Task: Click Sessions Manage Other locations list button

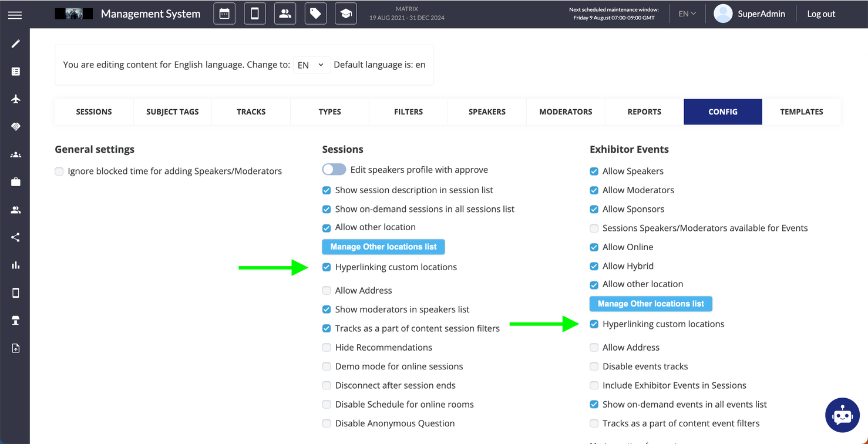Action: [383, 247]
